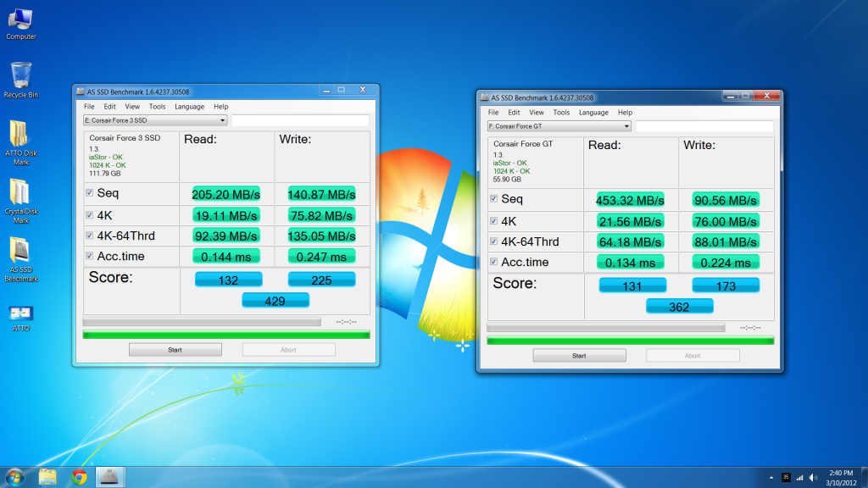This screenshot has width=868, height=488.
Task: Open Tools menu in Corsair Force 3 window
Action: tap(157, 107)
